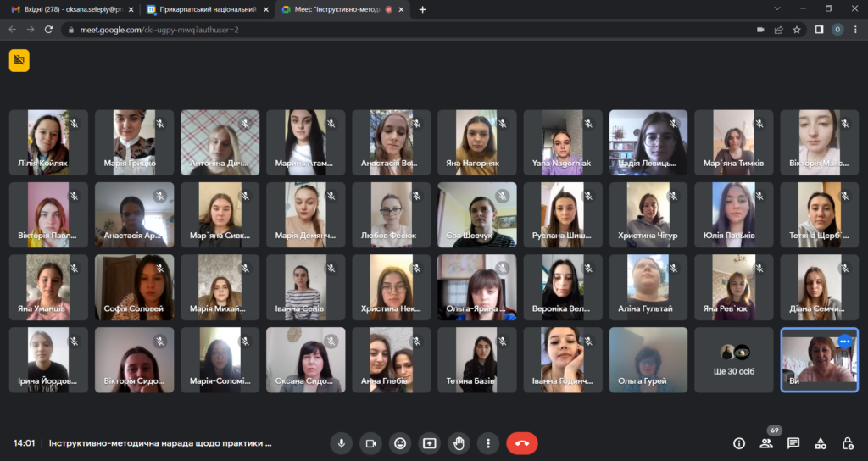
Task: Open host controls lock icon
Action: point(848,442)
